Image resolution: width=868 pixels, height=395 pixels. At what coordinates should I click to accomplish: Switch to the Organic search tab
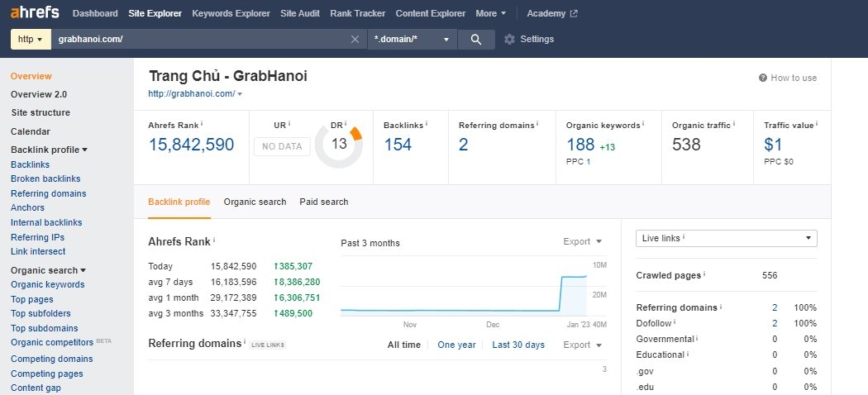[255, 202]
